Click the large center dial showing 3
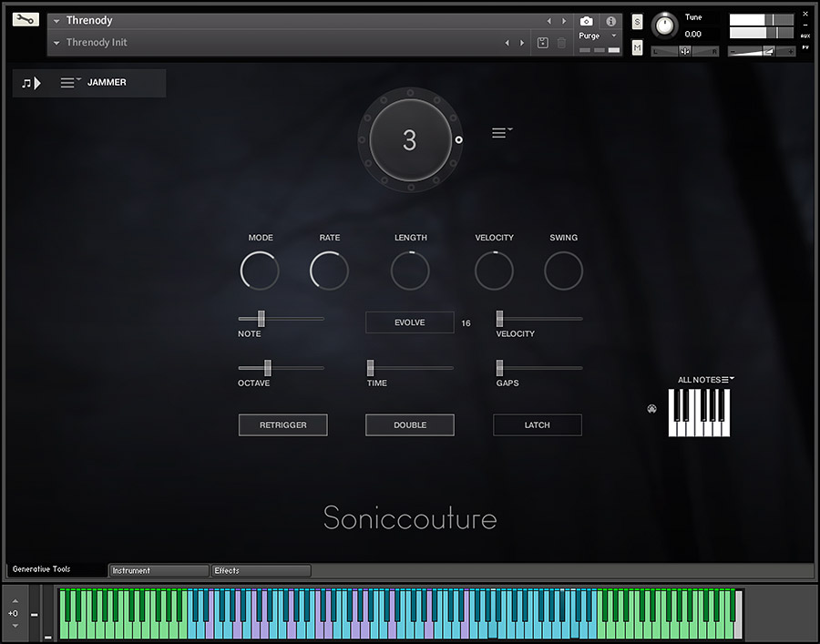The width and height of the screenshot is (820, 644). click(x=411, y=139)
